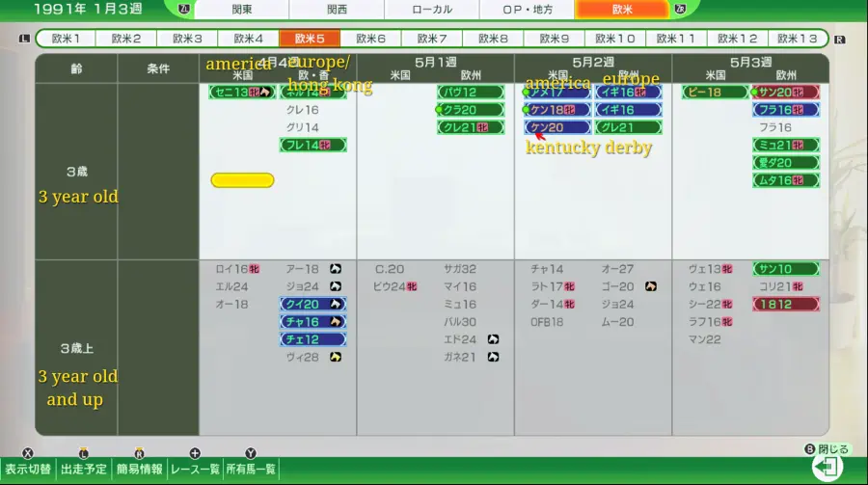Click horse icon next to ア－18
The height and width of the screenshot is (485, 868).
point(335,270)
